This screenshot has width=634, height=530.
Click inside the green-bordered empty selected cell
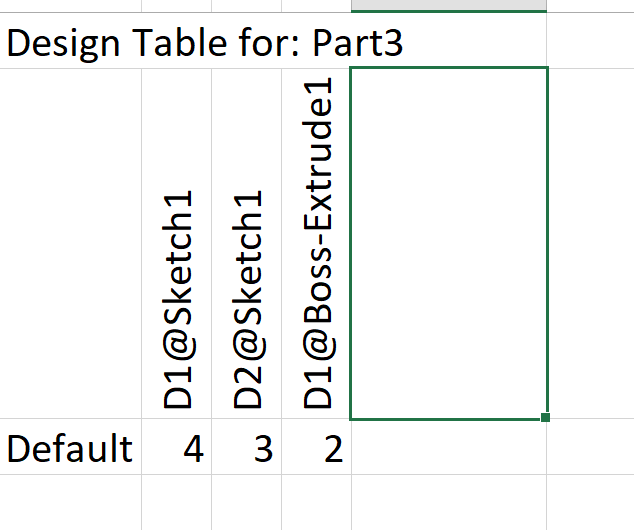click(449, 243)
